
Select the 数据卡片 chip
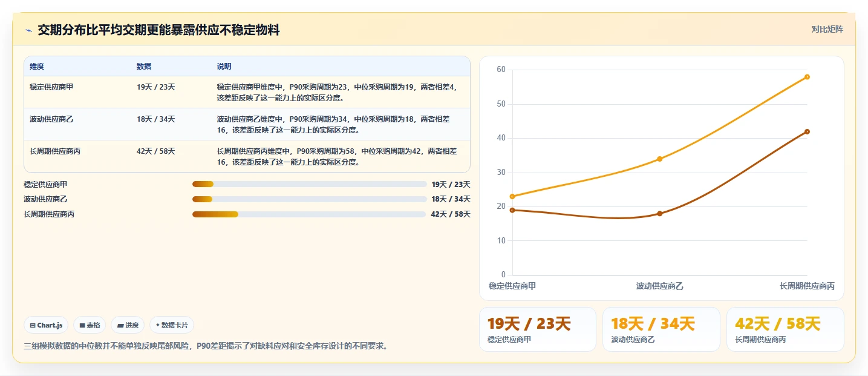click(172, 325)
